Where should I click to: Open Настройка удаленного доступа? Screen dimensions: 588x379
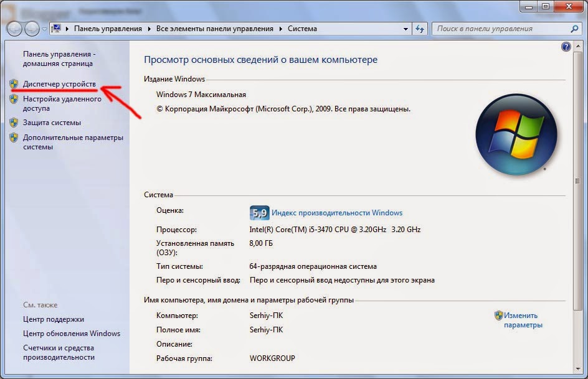pyautogui.click(x=62, y=103)
